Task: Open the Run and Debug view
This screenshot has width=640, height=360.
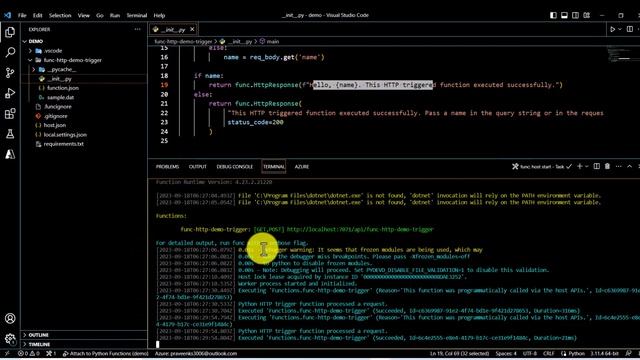Action: click(10, 93)
